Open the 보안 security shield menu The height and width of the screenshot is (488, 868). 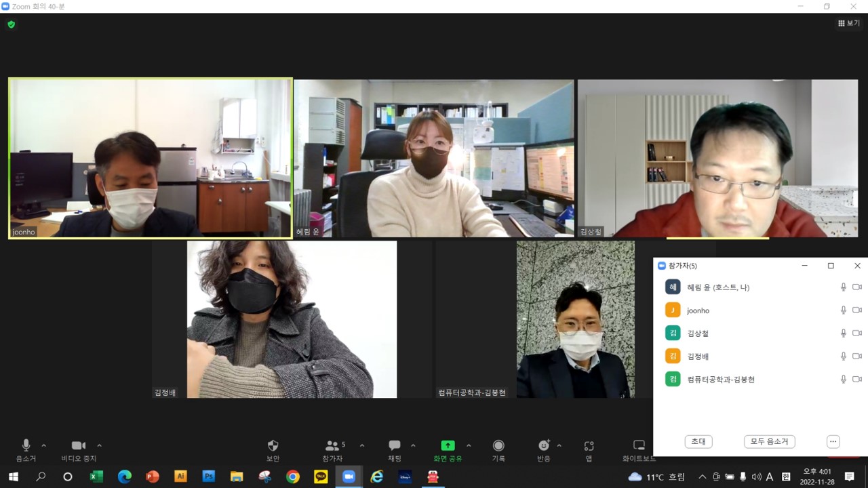273,450
